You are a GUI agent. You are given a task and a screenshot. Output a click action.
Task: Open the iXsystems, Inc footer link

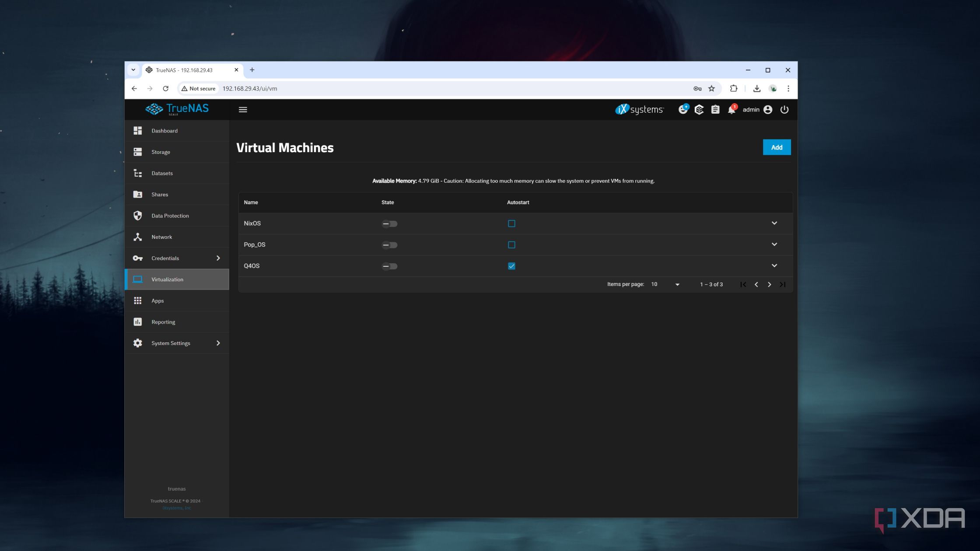tap(177, 508)
